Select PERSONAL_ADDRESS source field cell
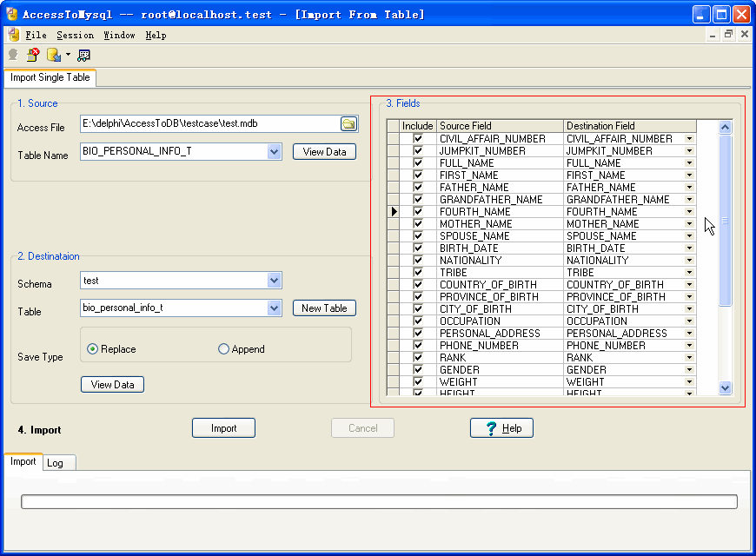The width and height of the screenshot is (756, 556). click(500, 334)
